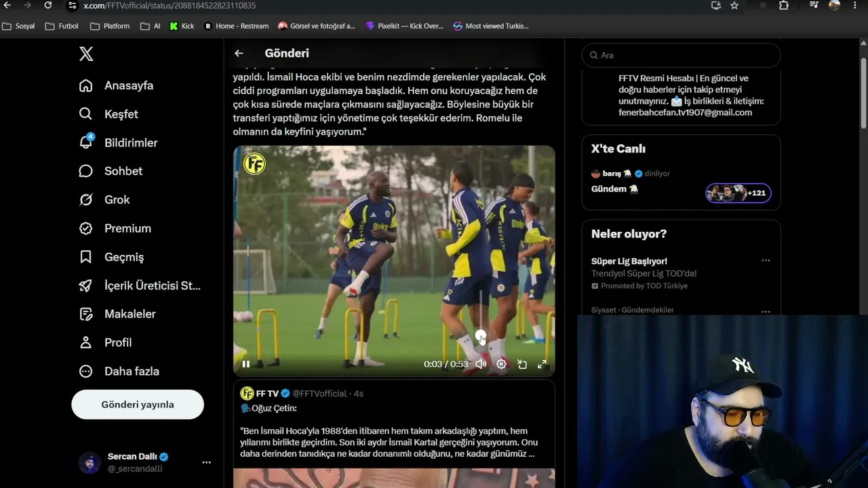Go back with the browser back arrow
Screen dimensions: 868x488
click(x=7, y=5)
